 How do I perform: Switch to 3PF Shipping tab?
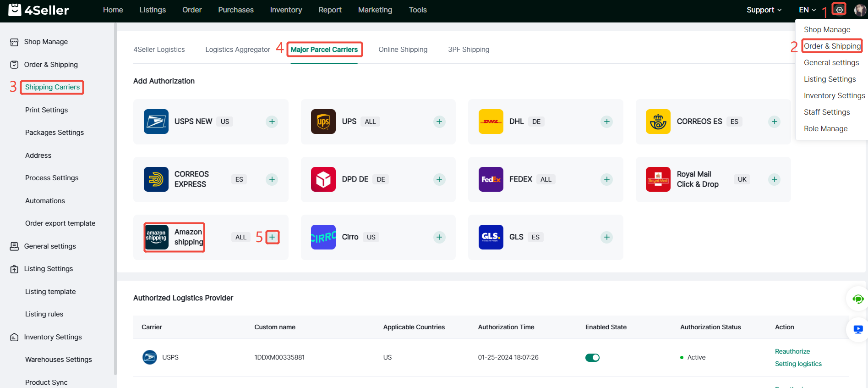pyautogui.click(x=469, y=50)
